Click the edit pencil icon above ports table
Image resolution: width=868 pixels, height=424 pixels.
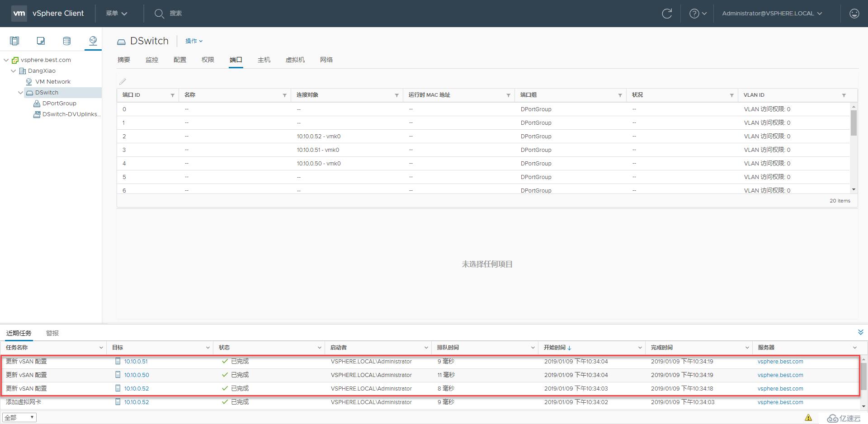pos(123,81)
